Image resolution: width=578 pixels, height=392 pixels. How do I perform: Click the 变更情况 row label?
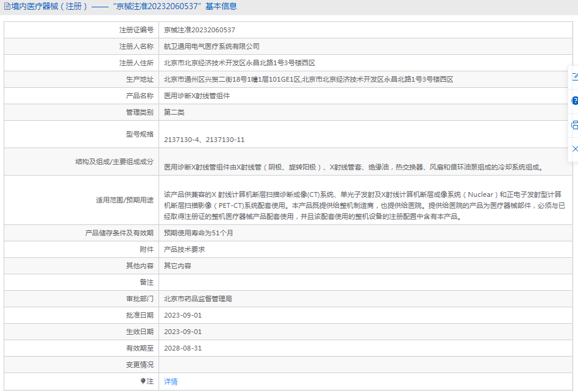pyautogui.click(x=140, y=365)
